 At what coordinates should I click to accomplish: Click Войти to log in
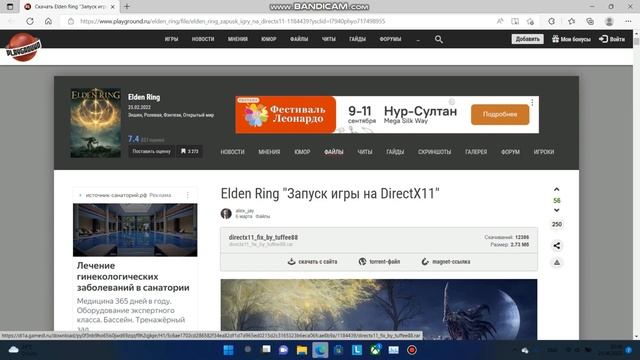click(x=612, y=39)
